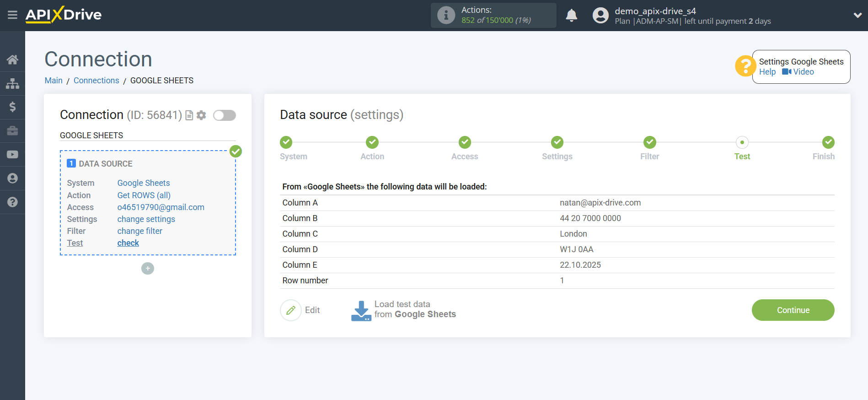Open the 'change filter' link
This screenshot has height=400, width=868.
coord(139,231)
